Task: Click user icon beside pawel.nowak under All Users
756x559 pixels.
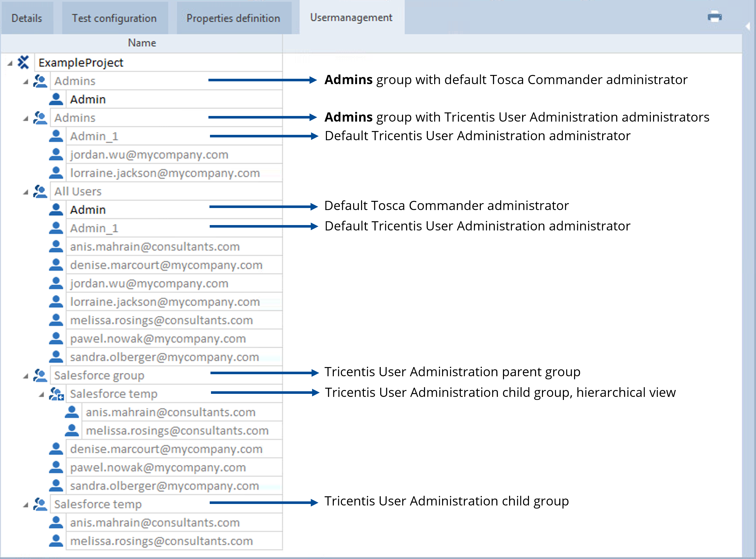Action: click(56, 339)
